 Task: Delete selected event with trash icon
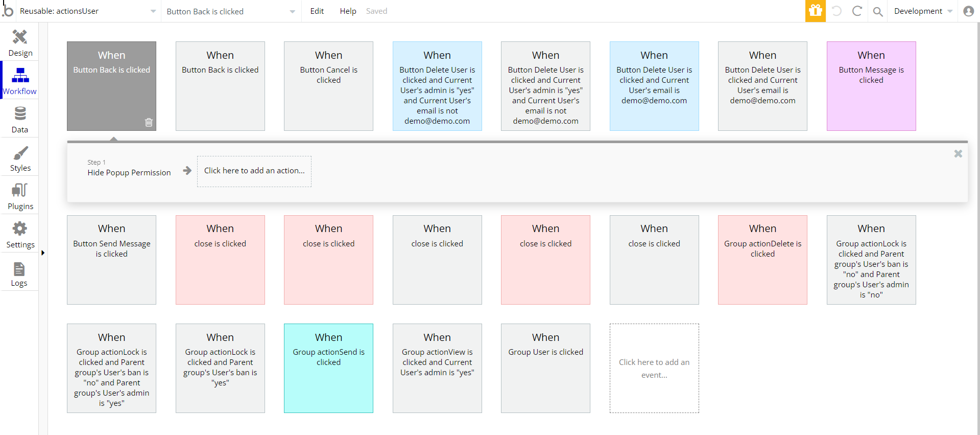tap(149, 122)
